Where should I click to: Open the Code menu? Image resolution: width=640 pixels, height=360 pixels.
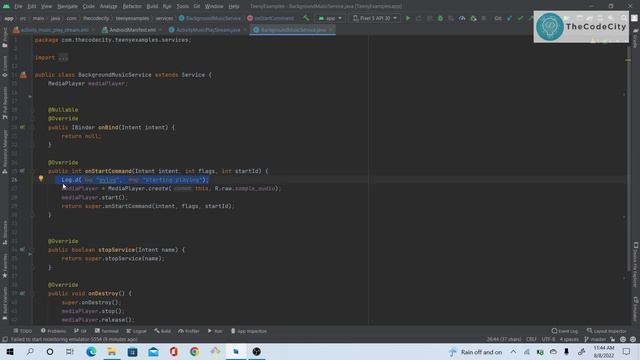coord(89,7)
